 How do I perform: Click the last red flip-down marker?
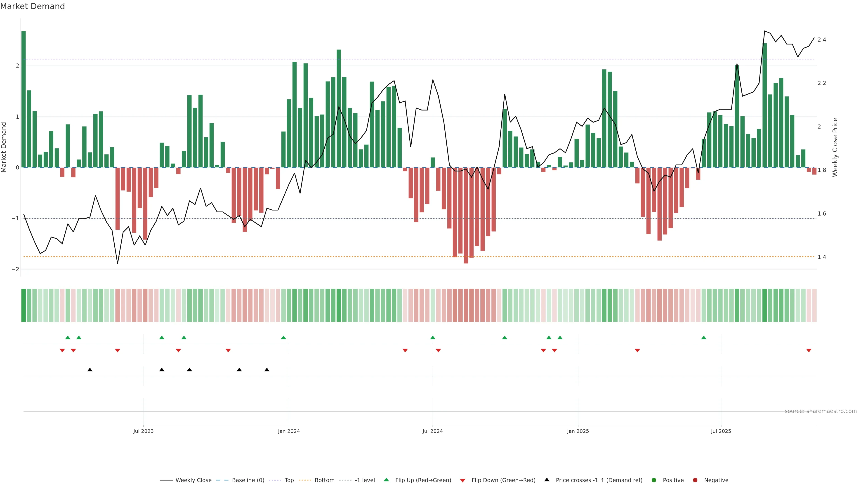(809, 351)
